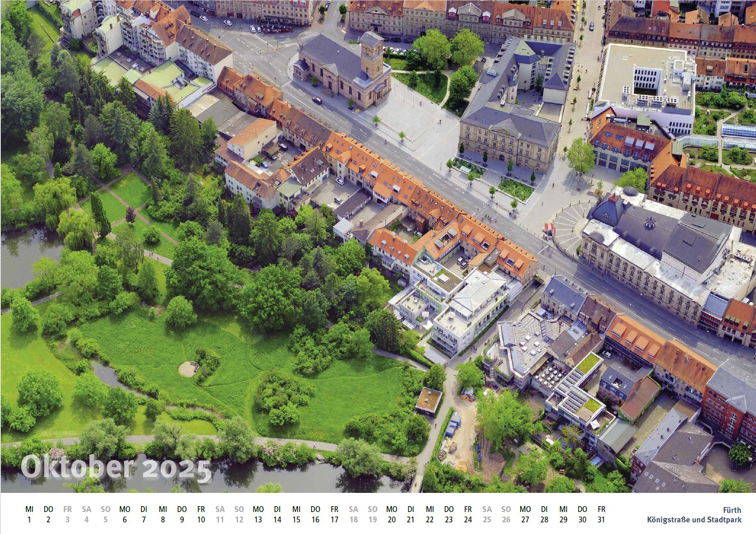Click the round sandy circle in the park
This screenshot has width=756, height=534.
click(188, 368)
